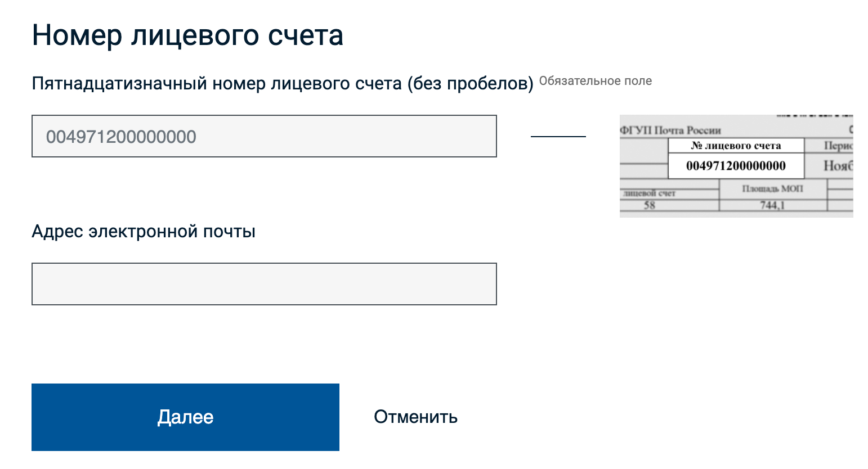
Task: Click the Обязательное поле required note
Action: coord(595,81)
